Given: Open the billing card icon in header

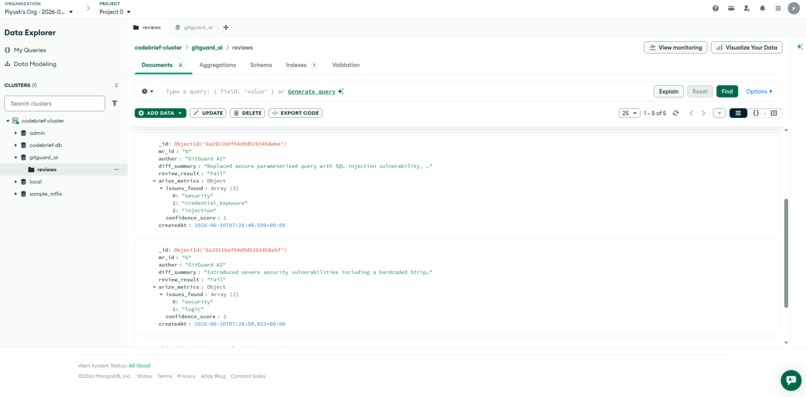Looking at the screenshot, I should (731, 8).
